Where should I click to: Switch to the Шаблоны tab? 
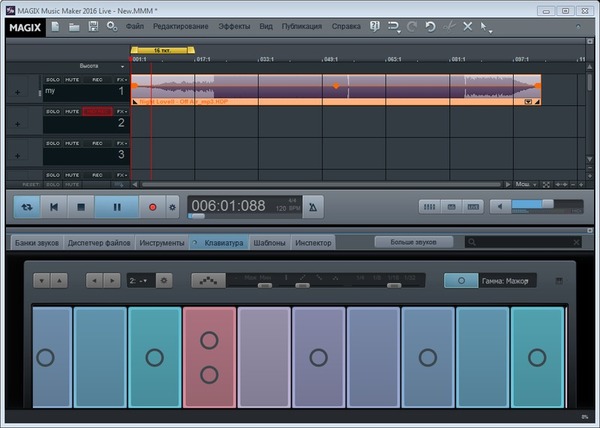coord(270,243)
